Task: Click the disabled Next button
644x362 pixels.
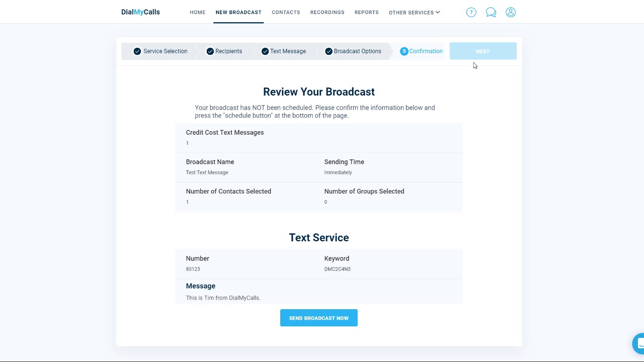Action: (x=482, y=51)
